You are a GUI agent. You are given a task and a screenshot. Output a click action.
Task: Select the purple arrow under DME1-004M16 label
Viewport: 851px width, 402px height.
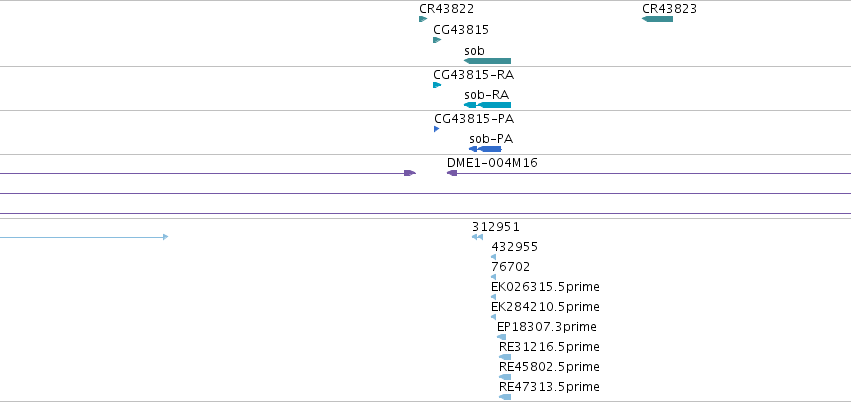tap(452, 173)
